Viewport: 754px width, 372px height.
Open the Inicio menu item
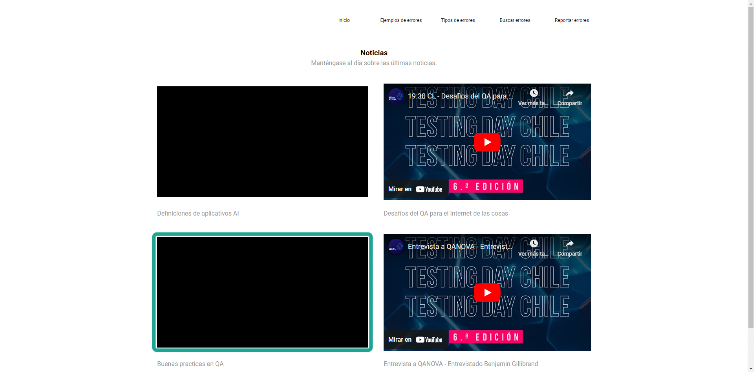[344, 20]
